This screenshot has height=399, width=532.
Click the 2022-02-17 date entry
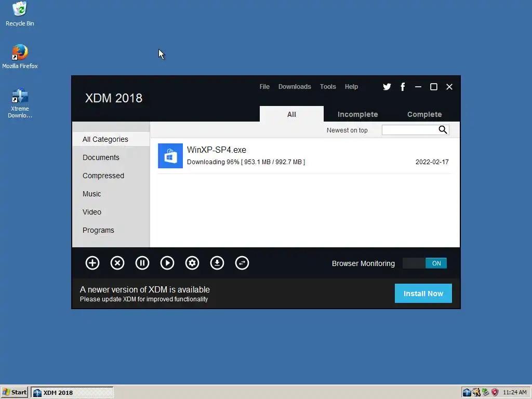432,162
